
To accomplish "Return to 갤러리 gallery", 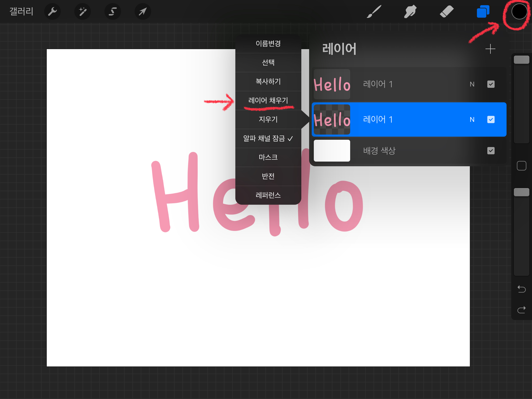I will (x=21, y=12).
